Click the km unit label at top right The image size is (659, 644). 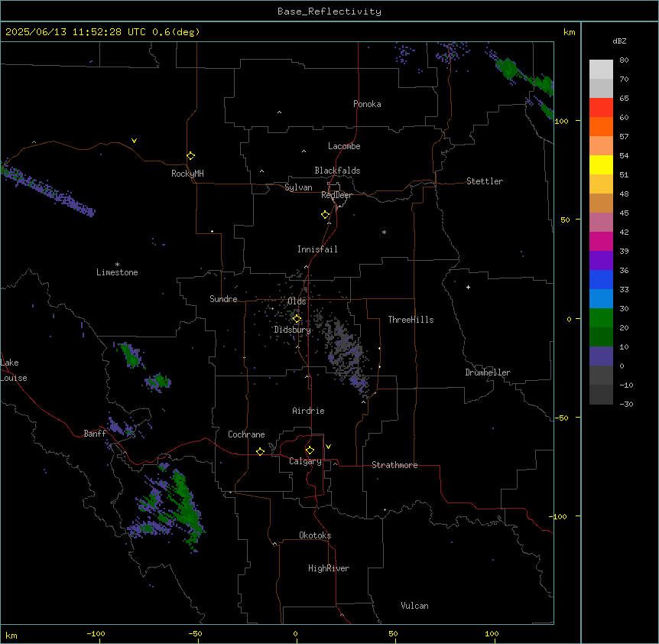(569, 32)
